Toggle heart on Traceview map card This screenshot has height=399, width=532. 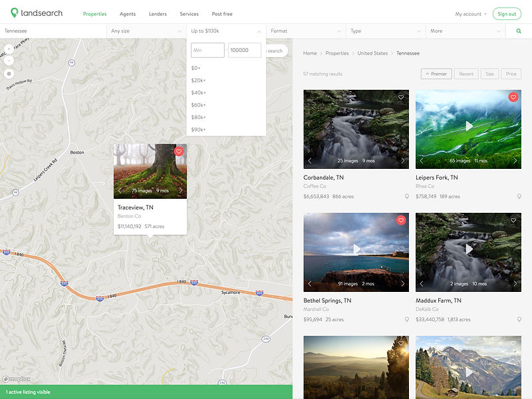(179, 152)
